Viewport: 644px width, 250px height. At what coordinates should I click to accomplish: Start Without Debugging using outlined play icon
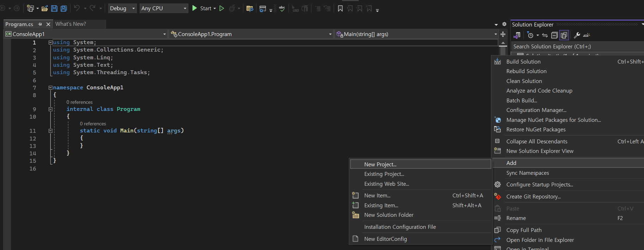[x=222, y=8]
